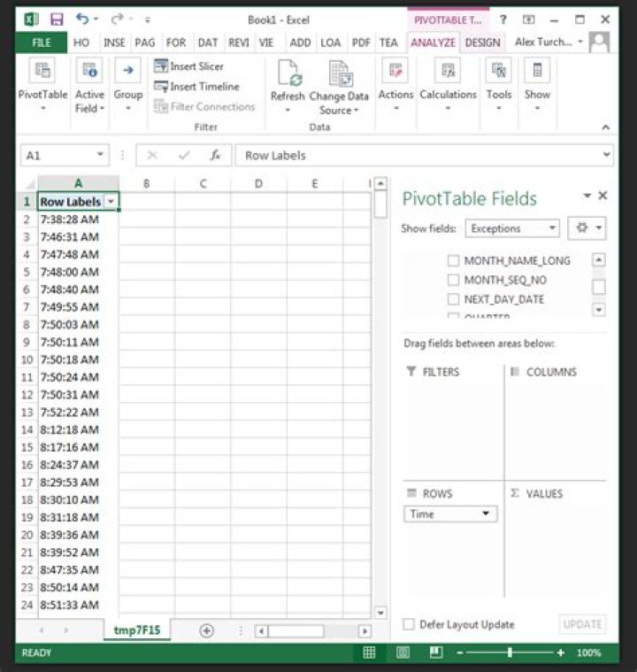This screenshot has height=672, width=637.
Task: Switch to the ANALYZE tab
Action: coord(433,42)
